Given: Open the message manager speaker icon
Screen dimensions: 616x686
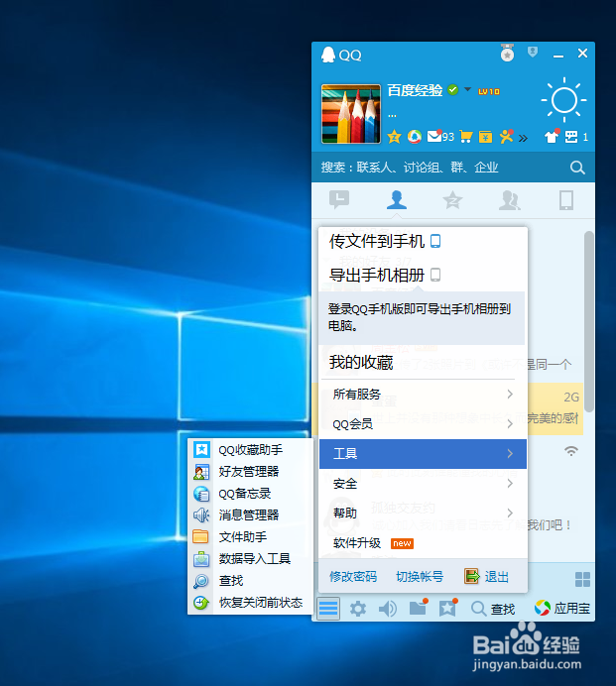Looking at the screenshot, I should (388, 609).
